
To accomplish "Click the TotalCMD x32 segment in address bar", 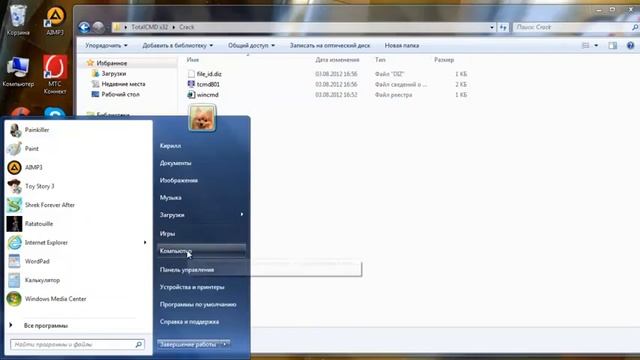I will coord(149,27).
